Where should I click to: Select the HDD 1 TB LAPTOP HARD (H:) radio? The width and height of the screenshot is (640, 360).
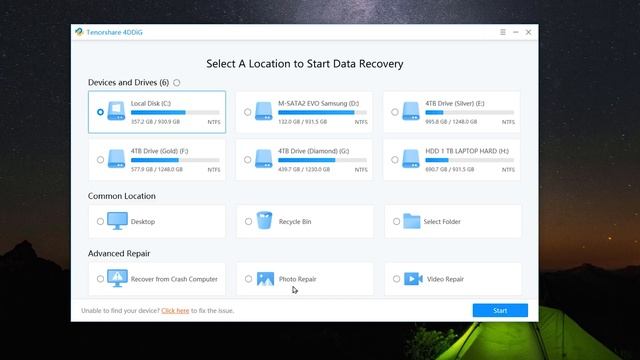pyautogui.click(x=395, y=160)
